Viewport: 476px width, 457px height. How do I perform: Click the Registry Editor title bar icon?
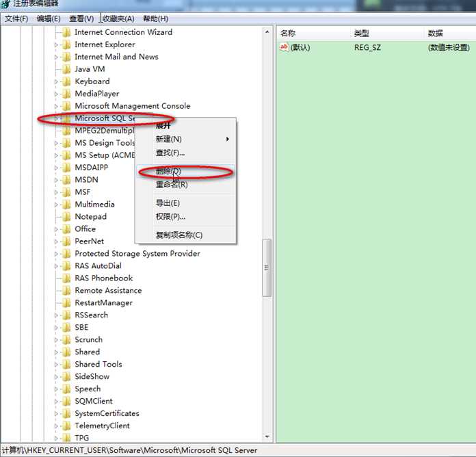pos(5,4)
